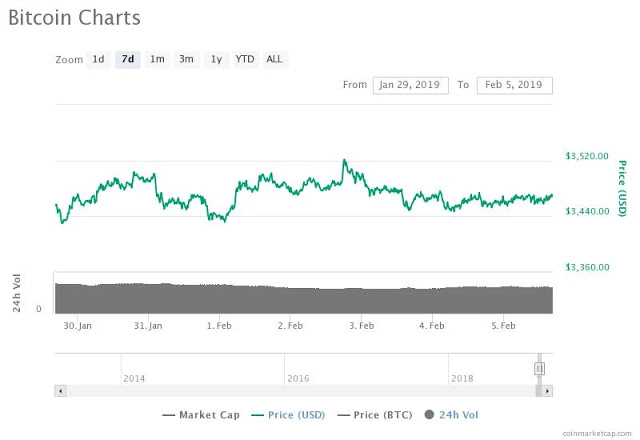
Task: Select the 1d zoom range
Action: pyautogui.click(x=98, y=59)
